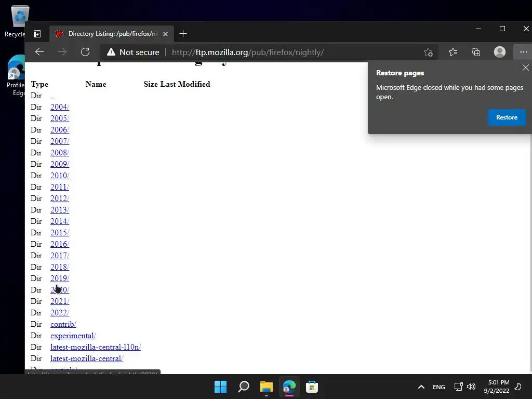Open Microsoft Store from taskbar
532x399 pixels.
(312, 387)
